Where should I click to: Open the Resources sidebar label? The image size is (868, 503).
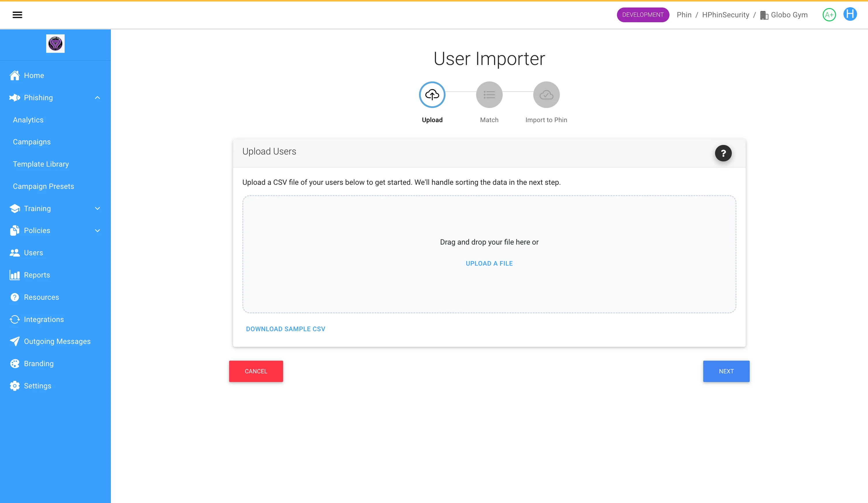click(x=41, y=297)
